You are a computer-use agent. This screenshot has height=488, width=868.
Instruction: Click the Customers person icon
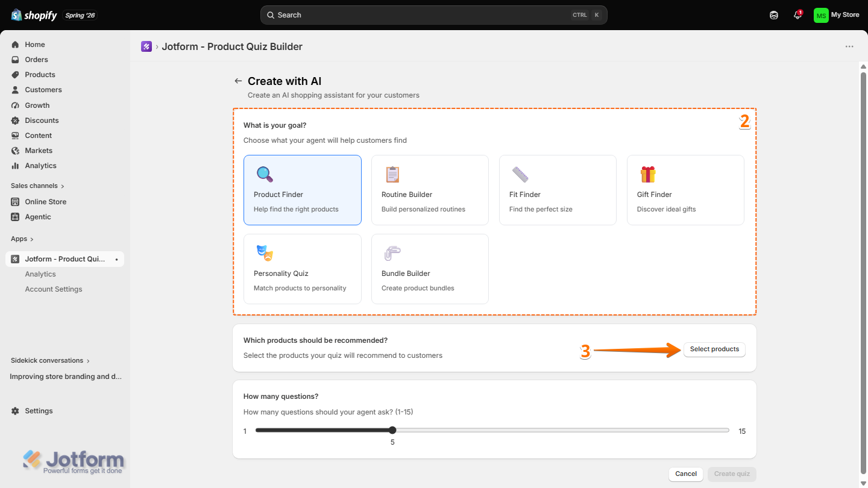point(16,90)
